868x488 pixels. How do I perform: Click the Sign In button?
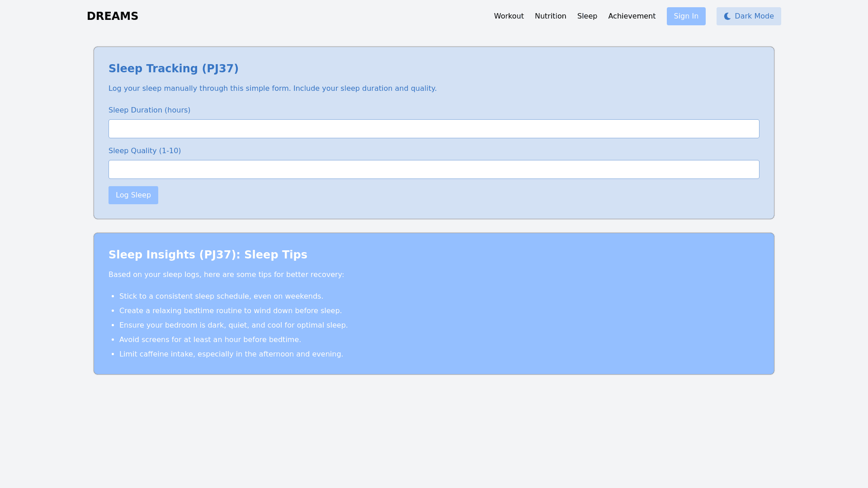[686, 16]
